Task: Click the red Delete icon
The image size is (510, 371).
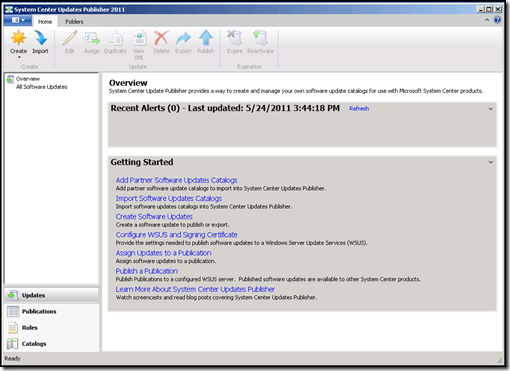Action: 161,38
